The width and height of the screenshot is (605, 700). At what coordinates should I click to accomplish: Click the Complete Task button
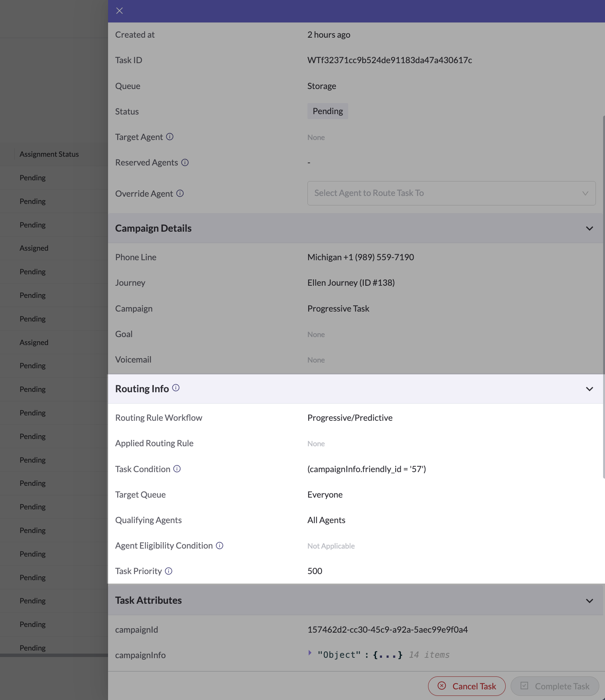555,686
